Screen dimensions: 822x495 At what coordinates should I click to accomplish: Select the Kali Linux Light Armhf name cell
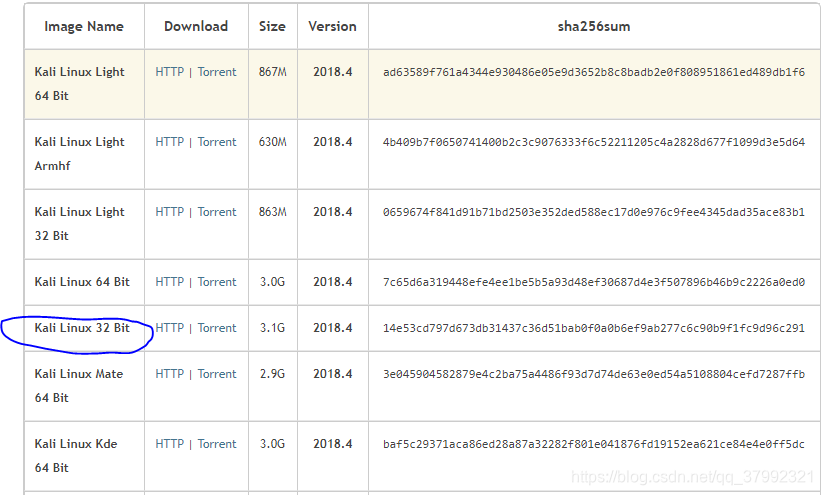(84, 154)
